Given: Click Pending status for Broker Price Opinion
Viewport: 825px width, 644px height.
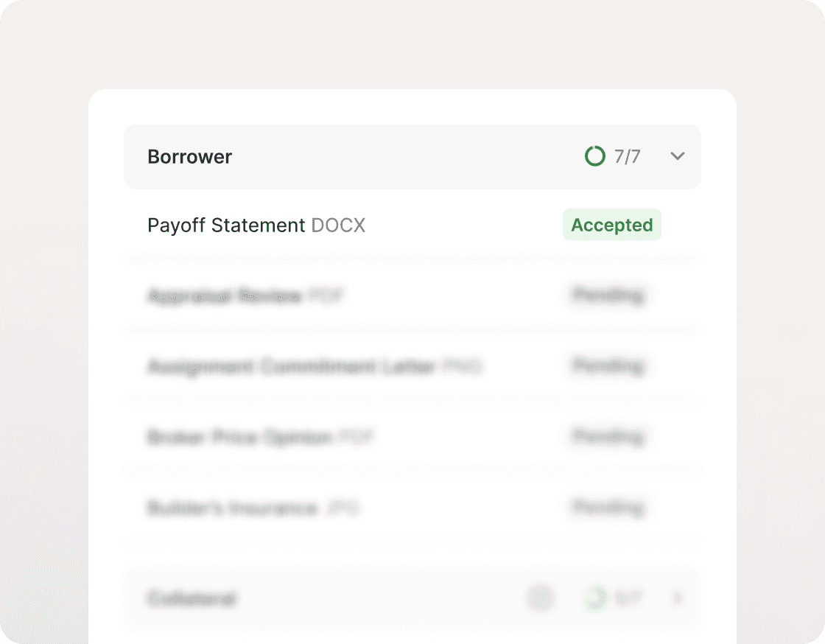Looking at the screenshot, I should pyautogui.click(x=608, y=437).
